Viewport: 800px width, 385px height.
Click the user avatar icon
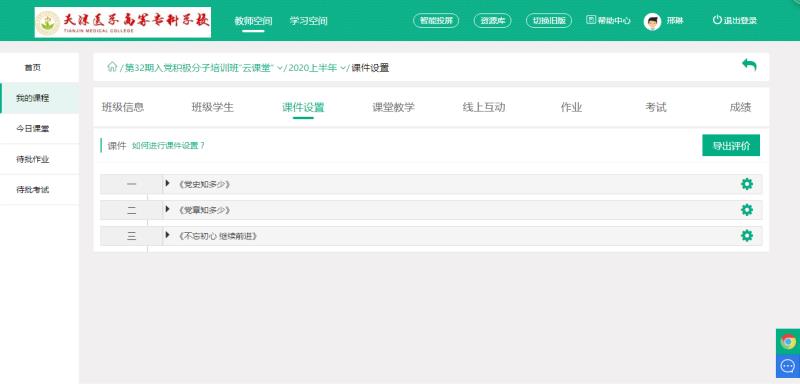(x=652, y=21)
